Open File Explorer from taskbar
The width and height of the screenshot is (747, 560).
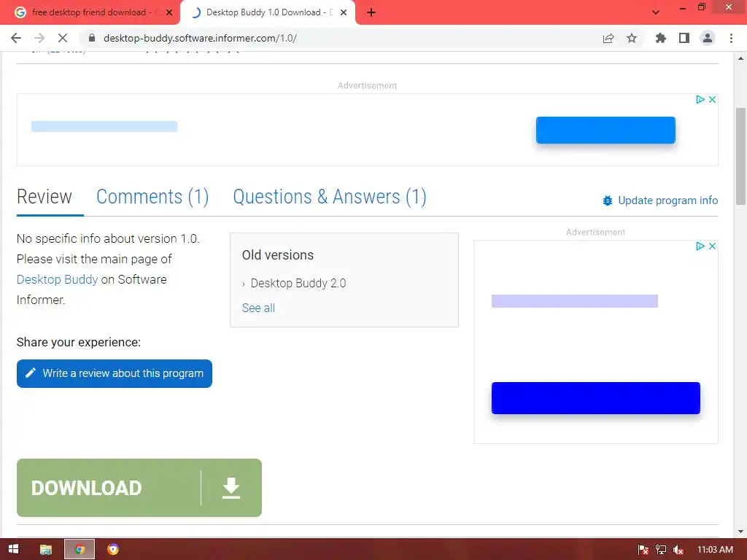[46, 549]
